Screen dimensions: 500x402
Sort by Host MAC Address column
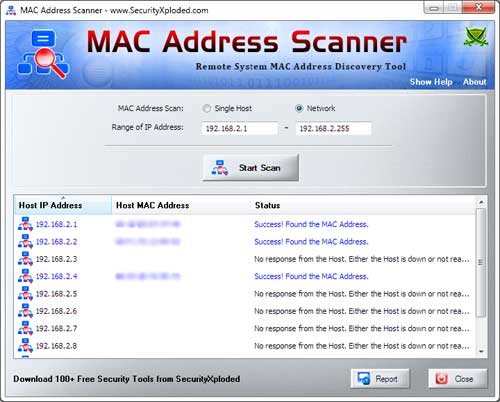(x=181, y=205)
